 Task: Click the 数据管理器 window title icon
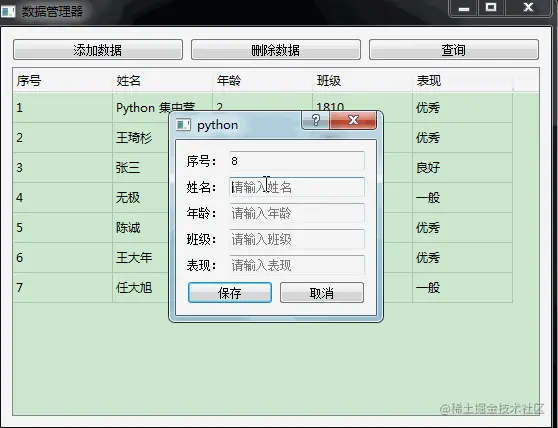8,11
